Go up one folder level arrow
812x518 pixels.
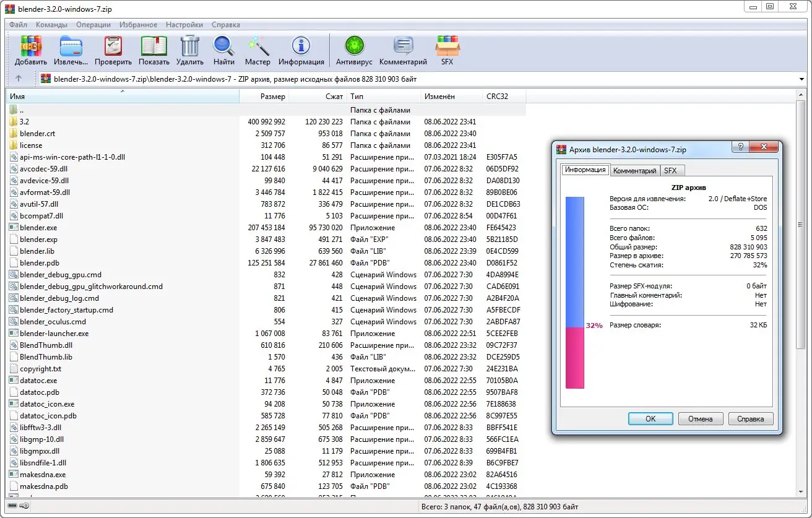point(19,79)
